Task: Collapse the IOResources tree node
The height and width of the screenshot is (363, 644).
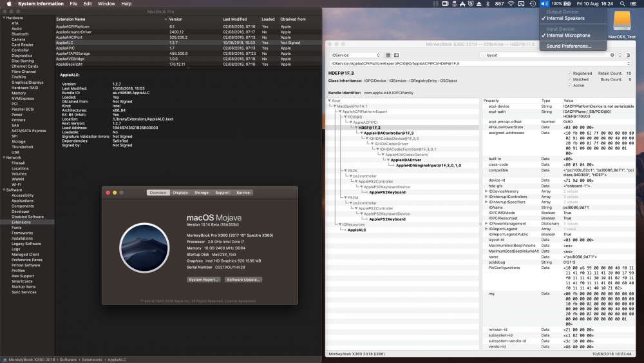Action: pyautogui.click(x=340, y=224)
